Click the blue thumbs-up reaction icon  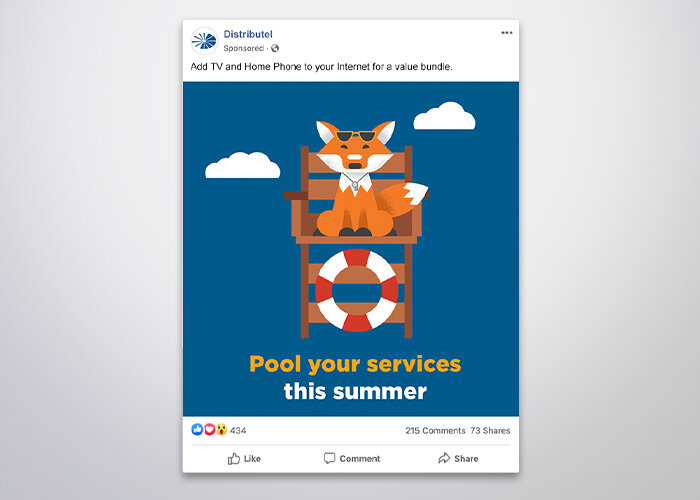[197, 429]
